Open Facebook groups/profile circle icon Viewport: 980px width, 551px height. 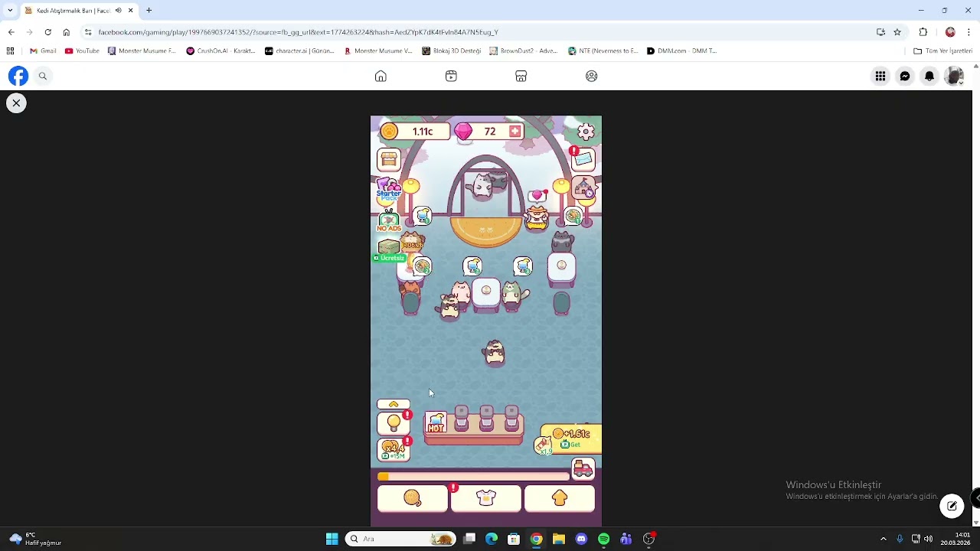coord(591,76)
